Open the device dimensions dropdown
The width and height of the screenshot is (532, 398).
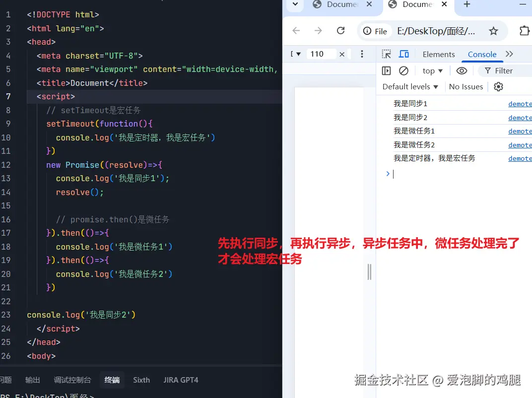click(x=296, y=54)
